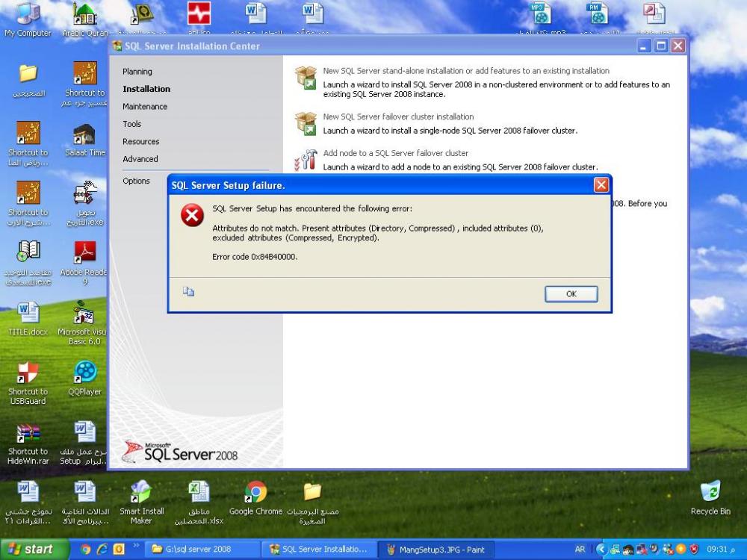This screenshot has width=747, height=560.
Task: Select the Installation page in the sidebar
Action: click(x=146, y=89)
